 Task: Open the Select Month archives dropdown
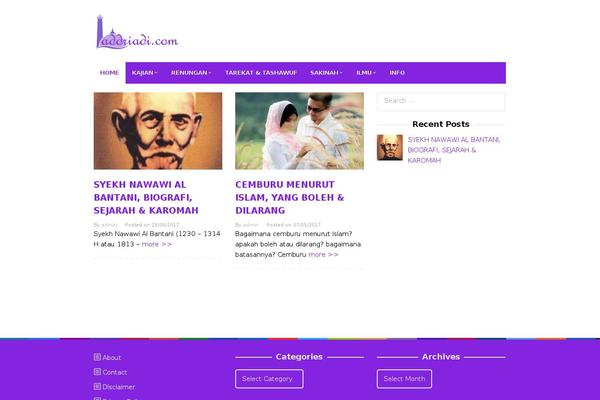coord(404,379)
